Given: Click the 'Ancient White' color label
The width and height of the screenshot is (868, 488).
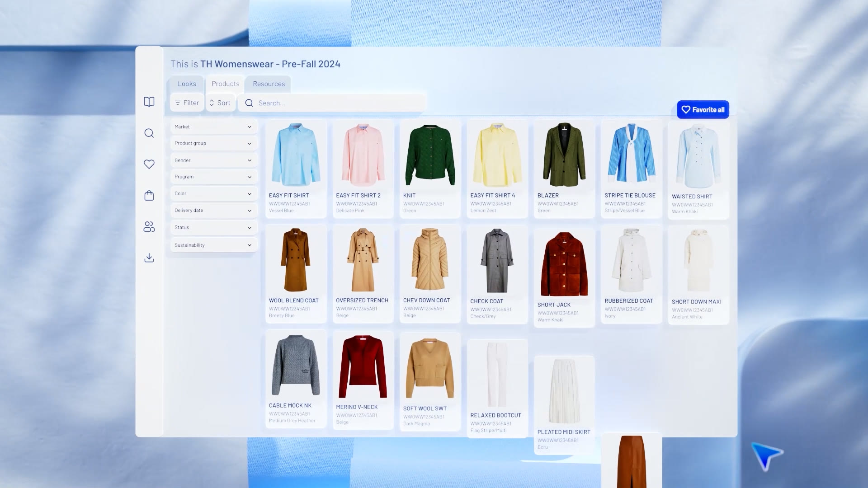Looking at the screenshot, I should point(687,317).
